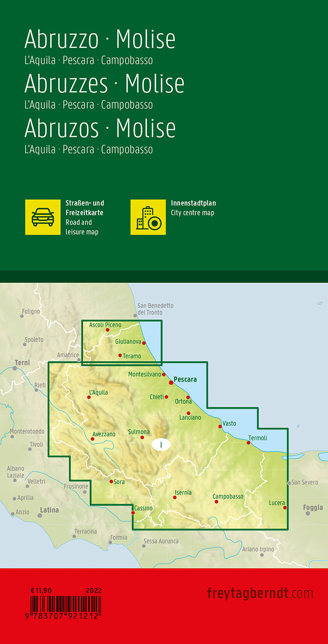Select the Sulmona city marker

pyautogui.click(x=142, y=438)
